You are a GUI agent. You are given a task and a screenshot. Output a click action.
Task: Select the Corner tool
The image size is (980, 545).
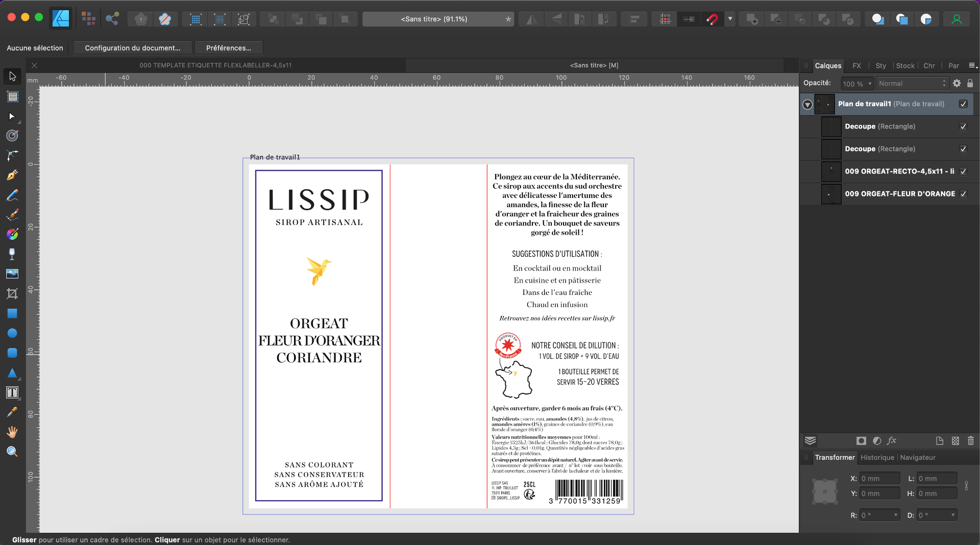click(12, 136)
